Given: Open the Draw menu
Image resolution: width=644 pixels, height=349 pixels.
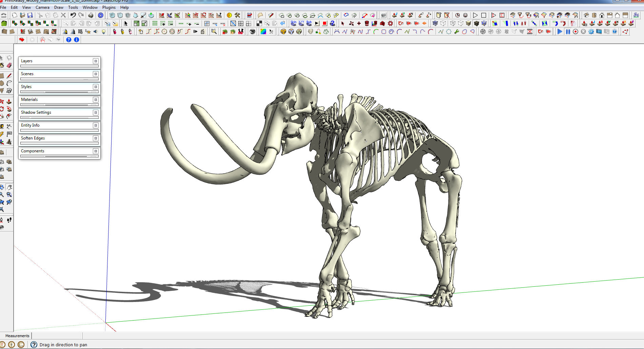Looking at the screenshot, I should pyautogui.click(x=59, y=7).
